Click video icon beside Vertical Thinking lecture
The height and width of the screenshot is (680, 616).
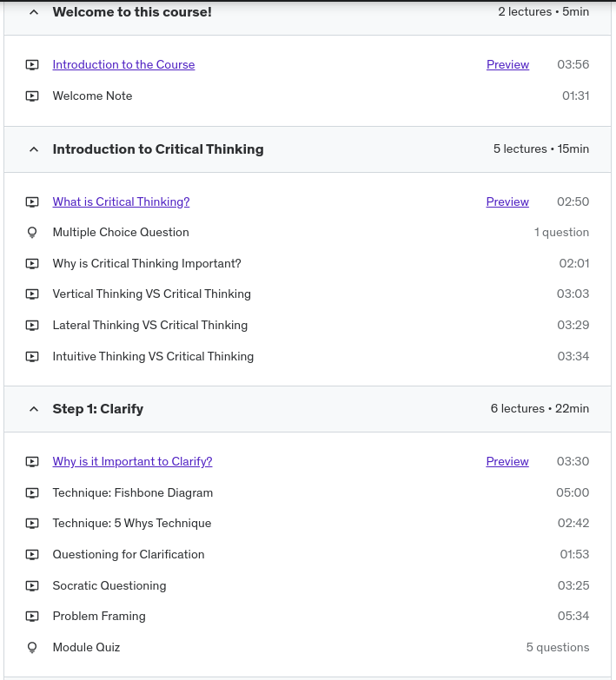[x=32, y=294]
